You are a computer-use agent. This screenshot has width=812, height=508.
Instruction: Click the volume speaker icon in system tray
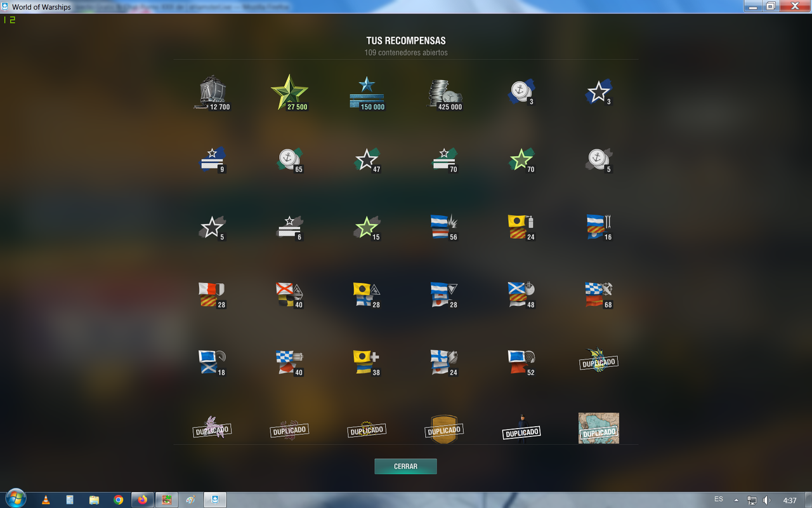coord(767,500)
